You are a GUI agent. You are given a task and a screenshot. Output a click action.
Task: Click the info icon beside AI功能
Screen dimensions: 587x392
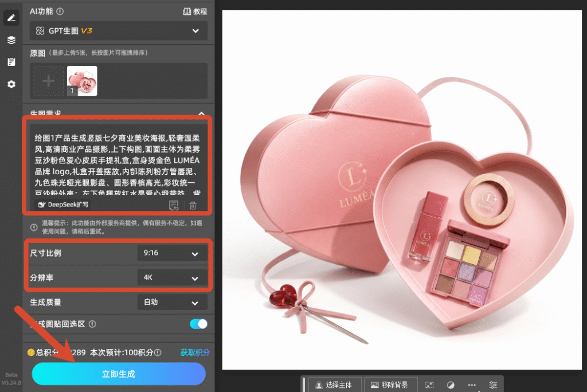click(x=60, y=11)
